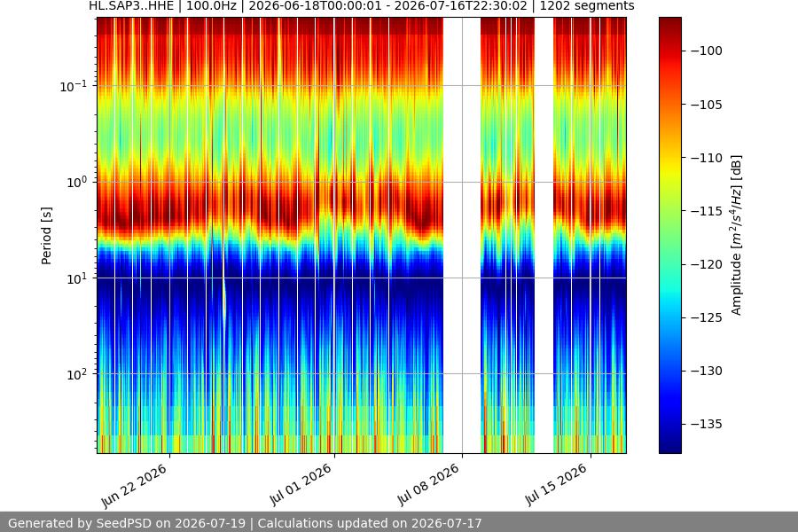Screen dimensions: 798x532
Task: Click the 'Jul 08 2026' date label
Action: [x=428, y=484]
